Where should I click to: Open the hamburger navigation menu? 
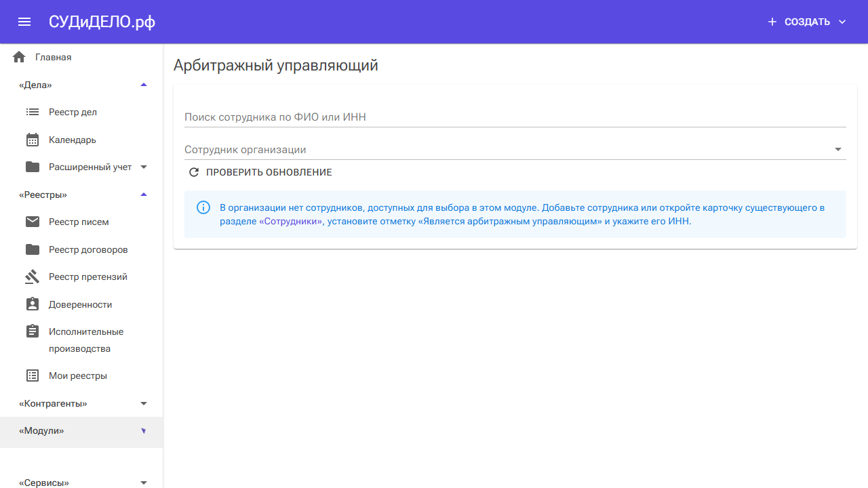coord(24,22)
